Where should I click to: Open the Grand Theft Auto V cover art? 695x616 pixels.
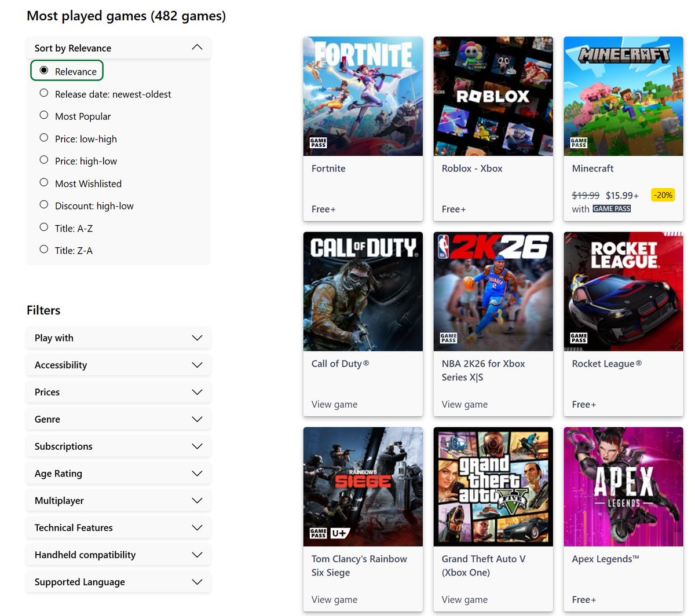pyautogui.click(x=493, y=486)
